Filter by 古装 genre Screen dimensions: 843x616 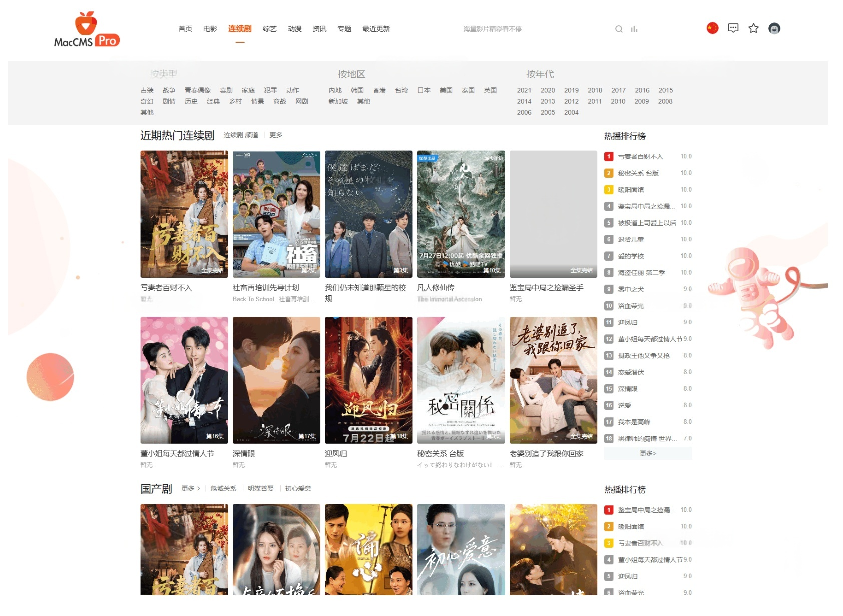click(147, 90)
